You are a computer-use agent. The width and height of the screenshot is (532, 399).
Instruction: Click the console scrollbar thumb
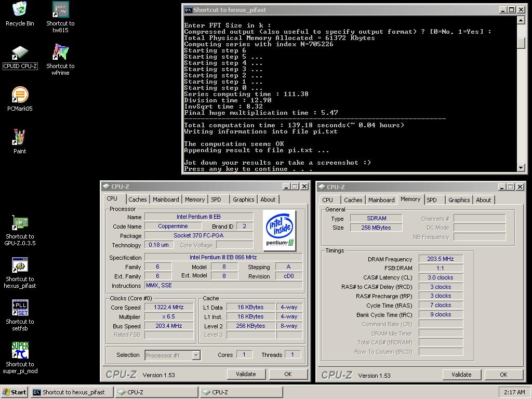click(521, 43)
